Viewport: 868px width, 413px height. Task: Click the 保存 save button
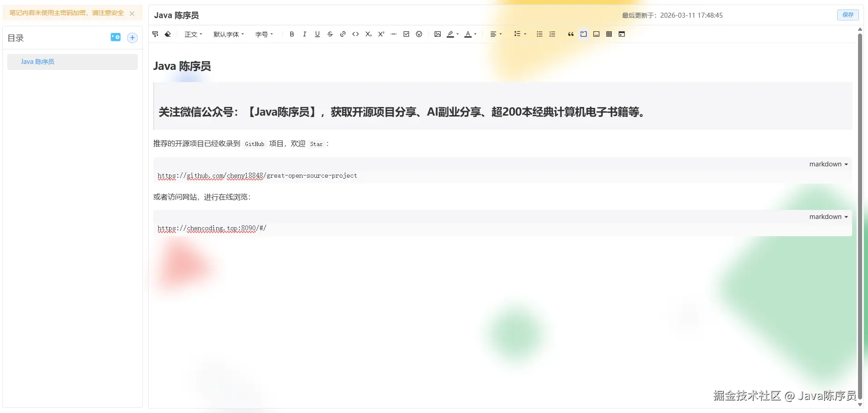point(848,15)
